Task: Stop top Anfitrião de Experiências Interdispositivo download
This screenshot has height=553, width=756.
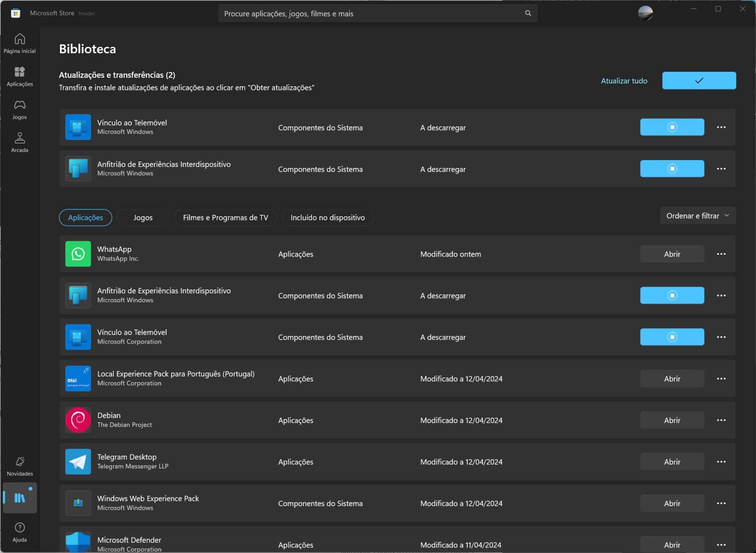Action: [x=671, y=169]
